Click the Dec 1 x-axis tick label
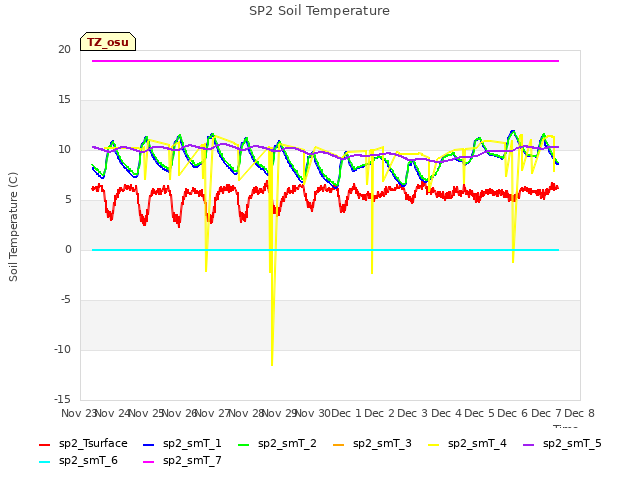 346,413
